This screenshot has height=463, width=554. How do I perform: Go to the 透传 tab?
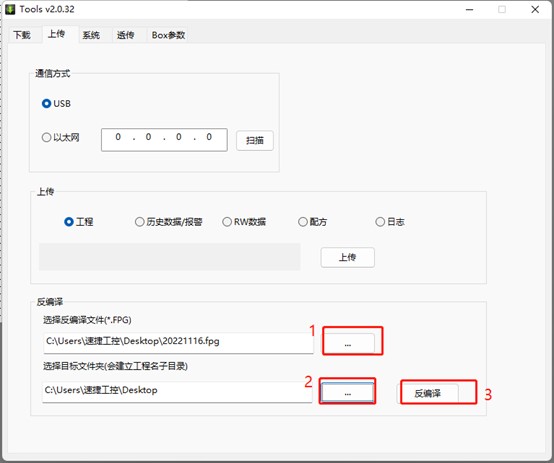click(125, 35)
